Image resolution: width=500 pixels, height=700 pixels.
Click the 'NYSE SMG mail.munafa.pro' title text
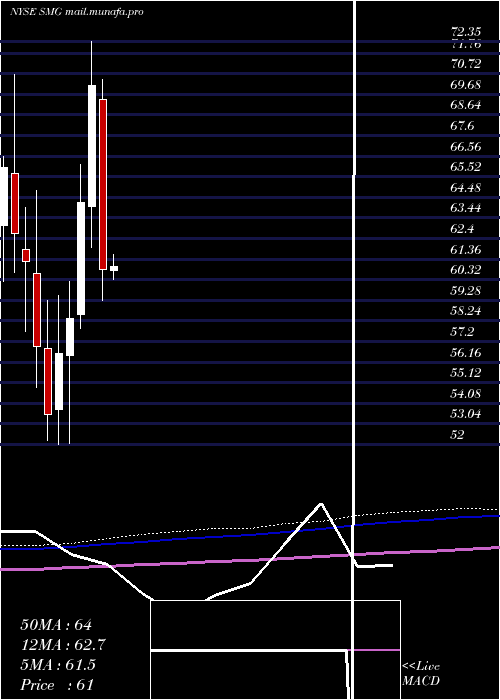[x=76, y=12]
